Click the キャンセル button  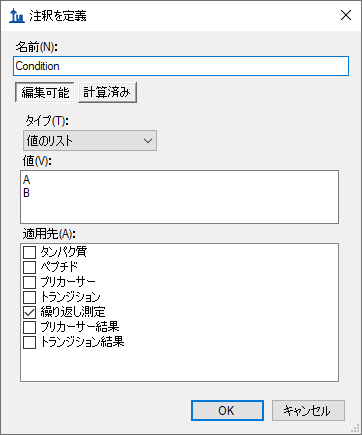(308, 410)
